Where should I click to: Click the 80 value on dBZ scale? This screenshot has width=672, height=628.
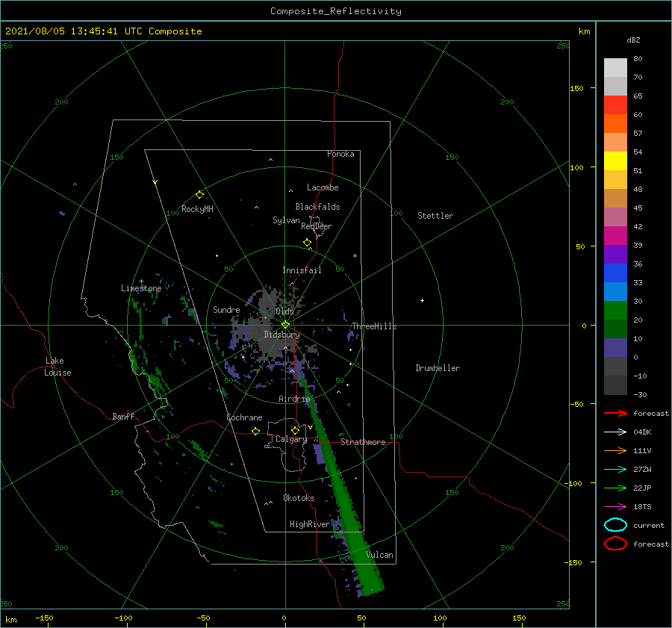tap(638, 58)
